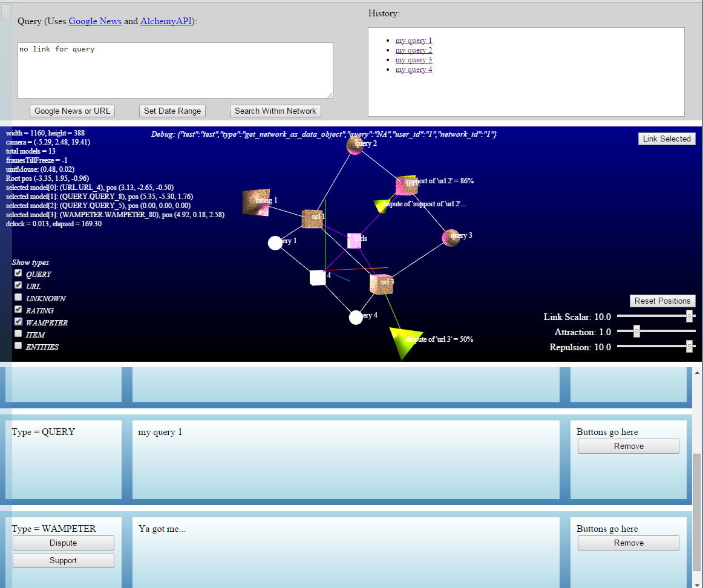Image resolution: width=703 pixels, height=588 pixels.
Task: Open 'my query 1' from History
Action: pyautogui.click(x=414, y=41)
